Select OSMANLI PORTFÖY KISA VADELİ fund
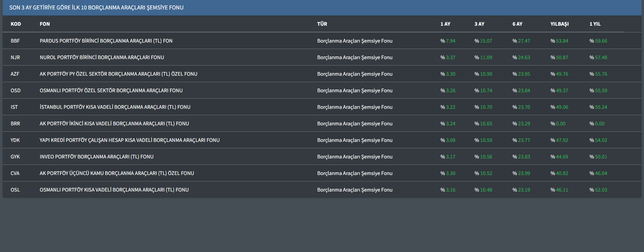This screenshot has height=252, width=644. click(x=114, y=190)
